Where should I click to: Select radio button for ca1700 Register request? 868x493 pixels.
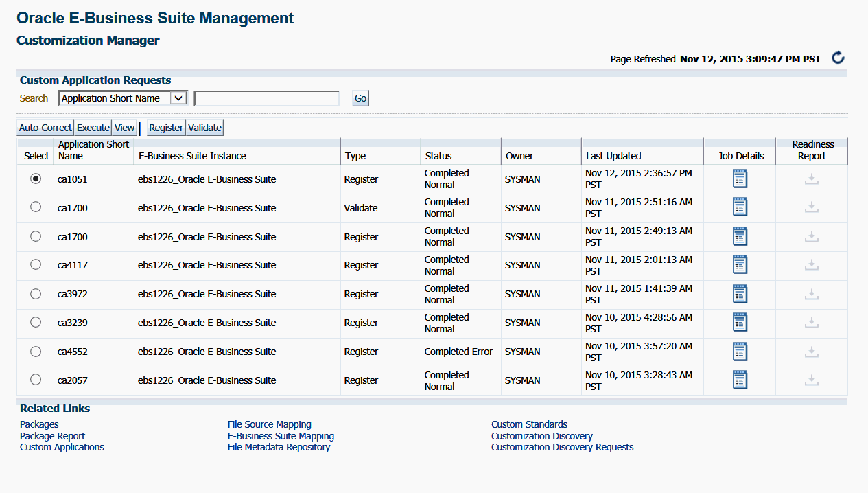coord(36,236)
